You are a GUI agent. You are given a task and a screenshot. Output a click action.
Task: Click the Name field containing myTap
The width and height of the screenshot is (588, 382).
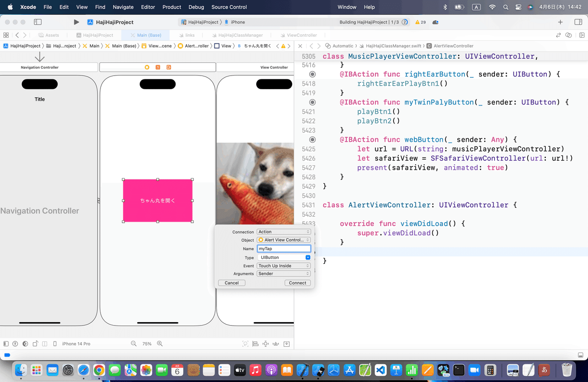click(284, 249)
